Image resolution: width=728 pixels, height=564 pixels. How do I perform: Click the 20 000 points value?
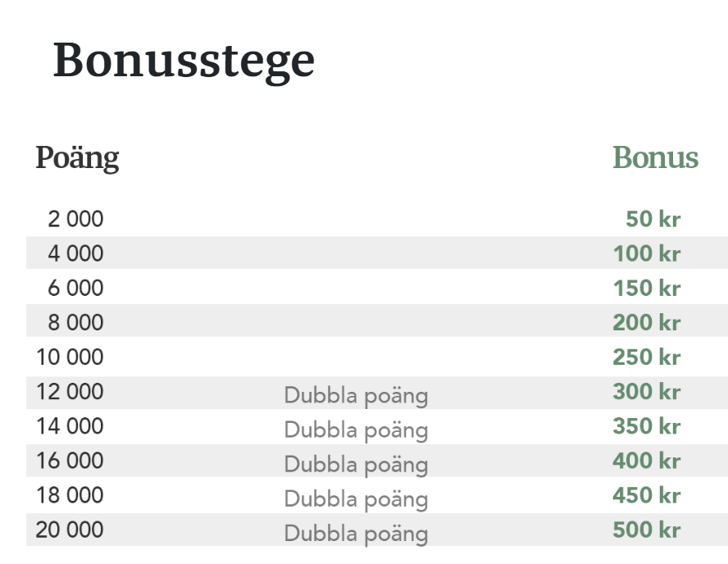pos(70,530)
